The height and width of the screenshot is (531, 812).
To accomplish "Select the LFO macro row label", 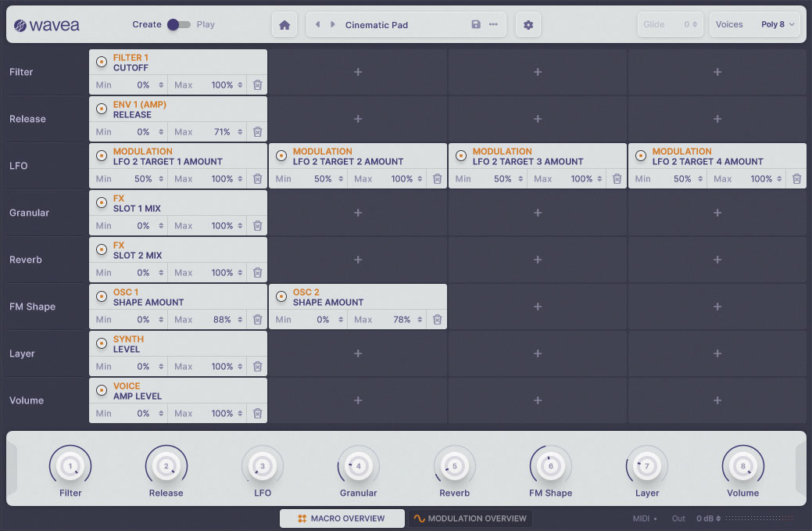I will point(19,166).
